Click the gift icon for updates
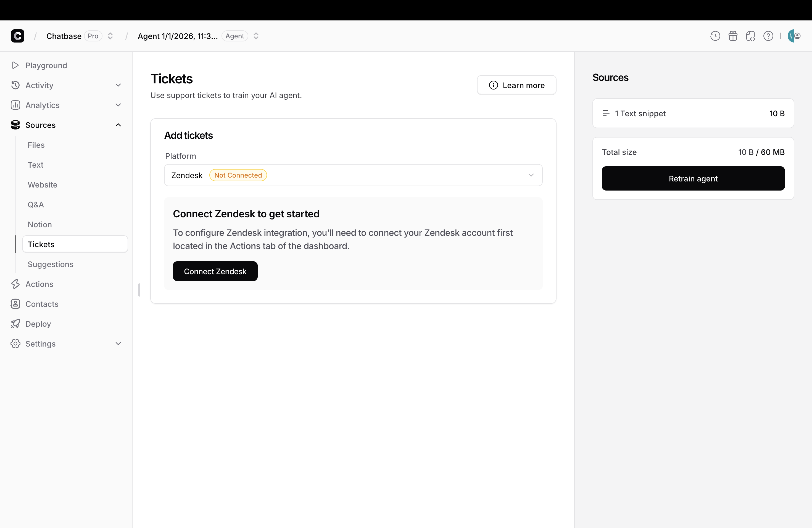 click(x=733, y=36)
